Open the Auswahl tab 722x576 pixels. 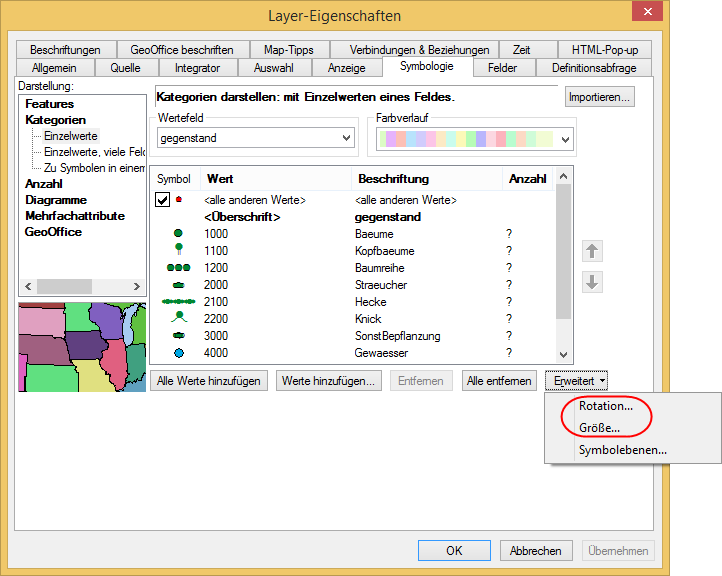274,68
